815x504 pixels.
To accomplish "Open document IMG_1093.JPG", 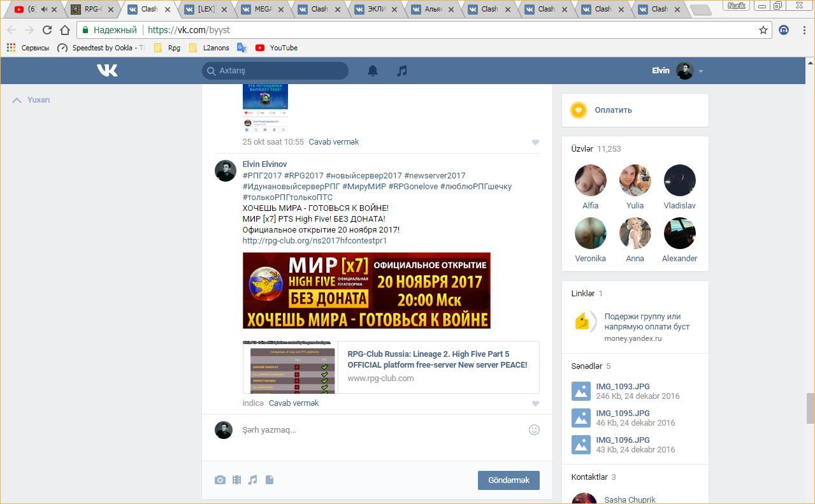I will [623, 386].
